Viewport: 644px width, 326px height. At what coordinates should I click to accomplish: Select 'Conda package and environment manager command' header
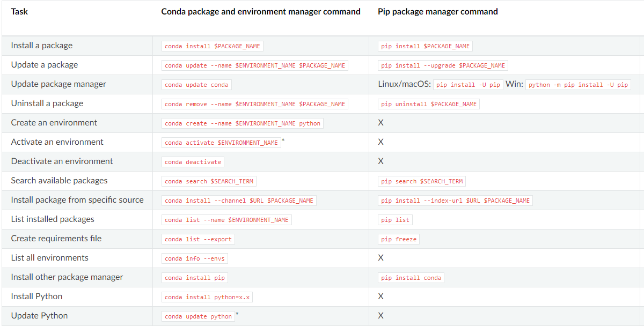point(261,11)
